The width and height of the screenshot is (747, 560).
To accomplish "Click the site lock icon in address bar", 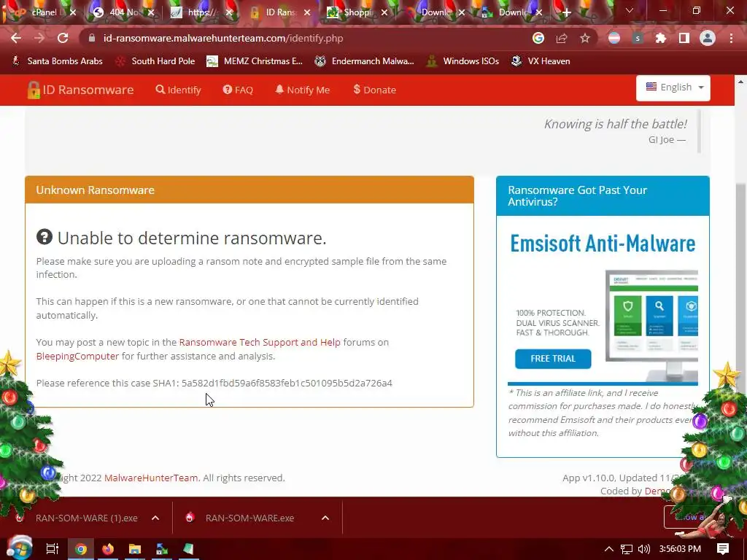I will click(92, 38).
